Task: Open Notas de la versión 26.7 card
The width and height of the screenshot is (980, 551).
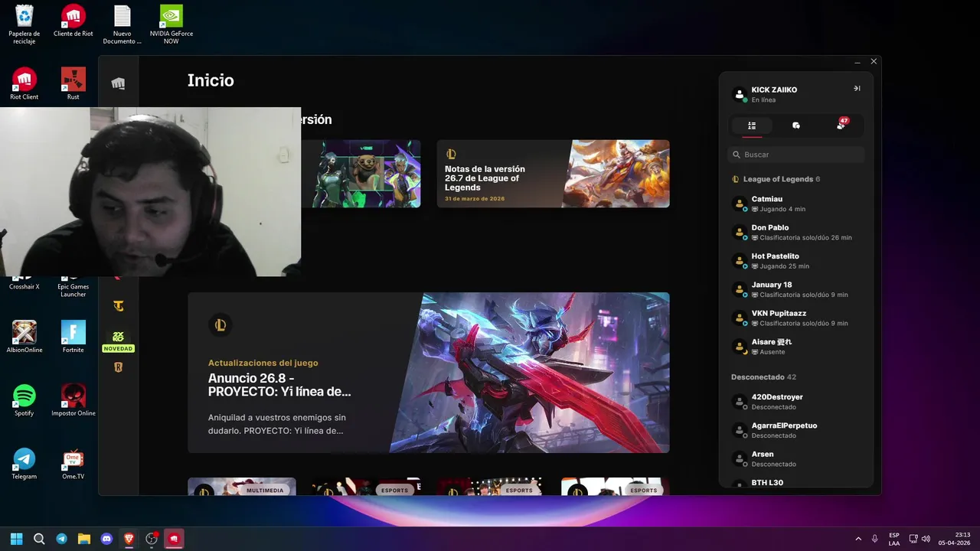Action: pyautogui.click(x=553, y=174)
